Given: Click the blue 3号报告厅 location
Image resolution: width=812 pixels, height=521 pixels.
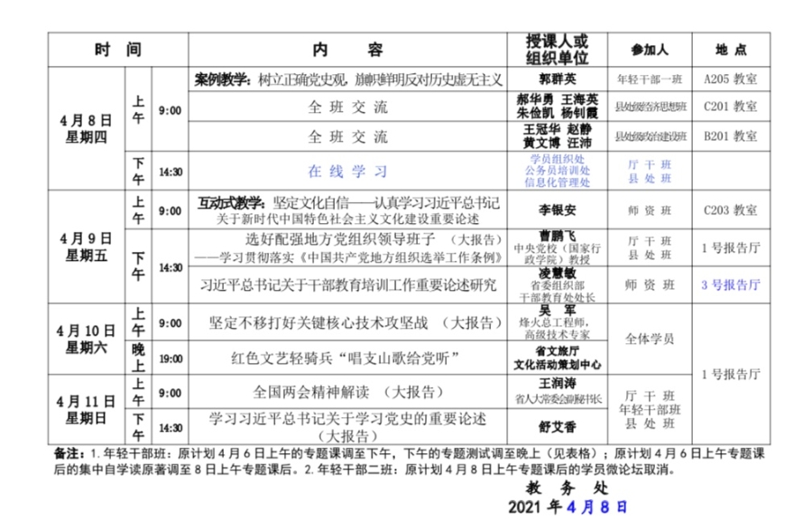Looking at the screenshot, I should (731, 285).
